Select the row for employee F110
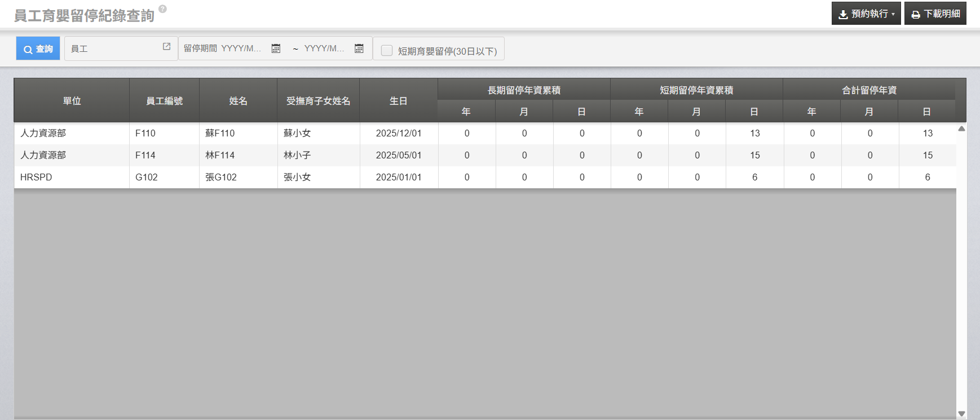Viewport: 980px width, 420px height. 145,133
